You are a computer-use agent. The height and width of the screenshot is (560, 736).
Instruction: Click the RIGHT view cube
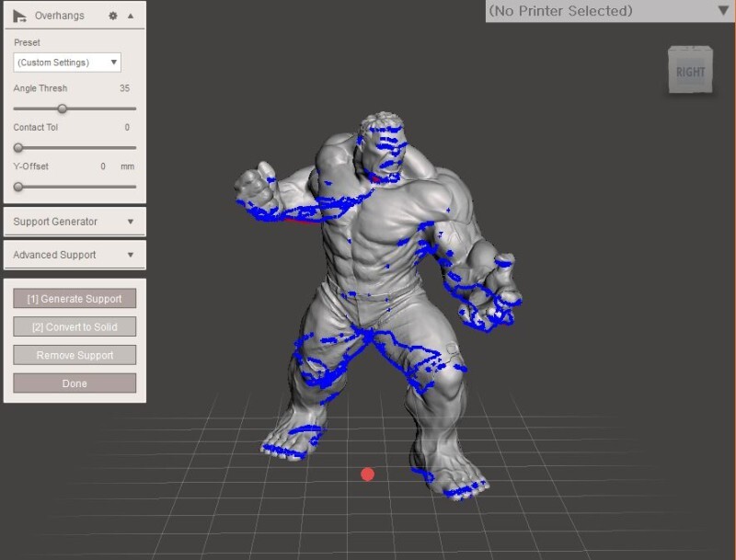[691, 70]
